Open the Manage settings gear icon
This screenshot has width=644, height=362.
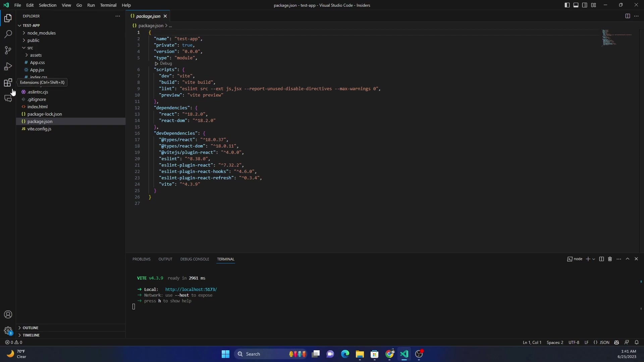coord(8,331)
